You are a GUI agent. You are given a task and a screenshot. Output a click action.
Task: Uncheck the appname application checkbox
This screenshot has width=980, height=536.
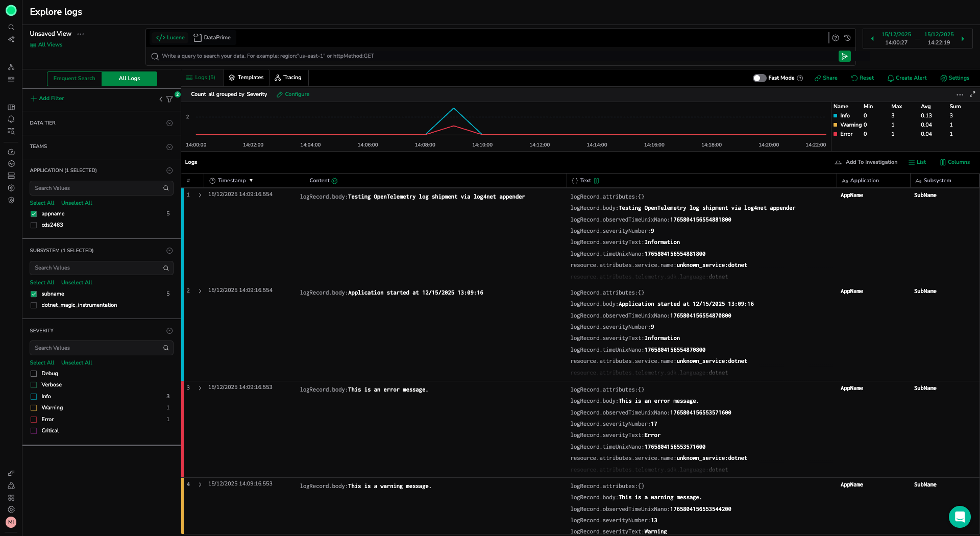coord(34,214)
